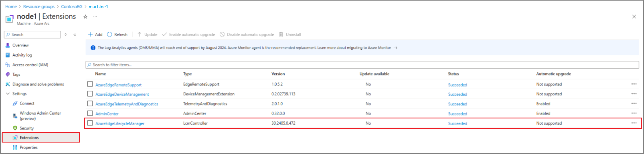Check the AzureEdgeRemoteSupport row checkbox
This screenshot has width=644, height=154.
click(90, 84)
